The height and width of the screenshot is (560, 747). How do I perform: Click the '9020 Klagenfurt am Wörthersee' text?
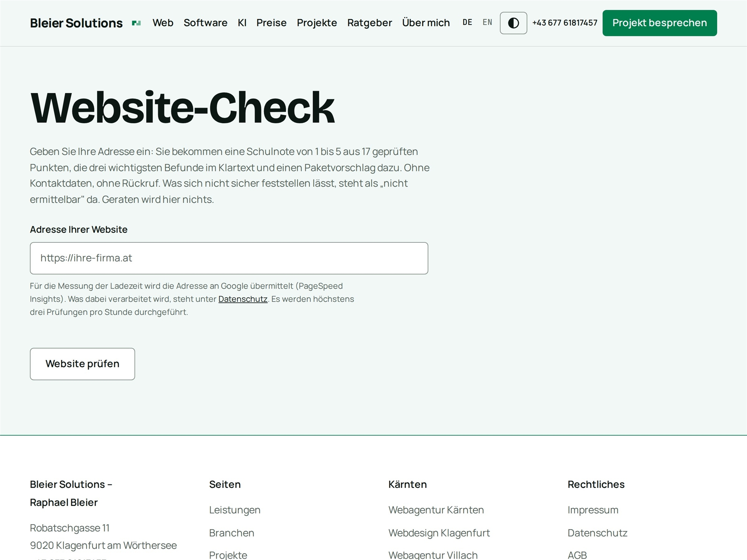[103, 545]
